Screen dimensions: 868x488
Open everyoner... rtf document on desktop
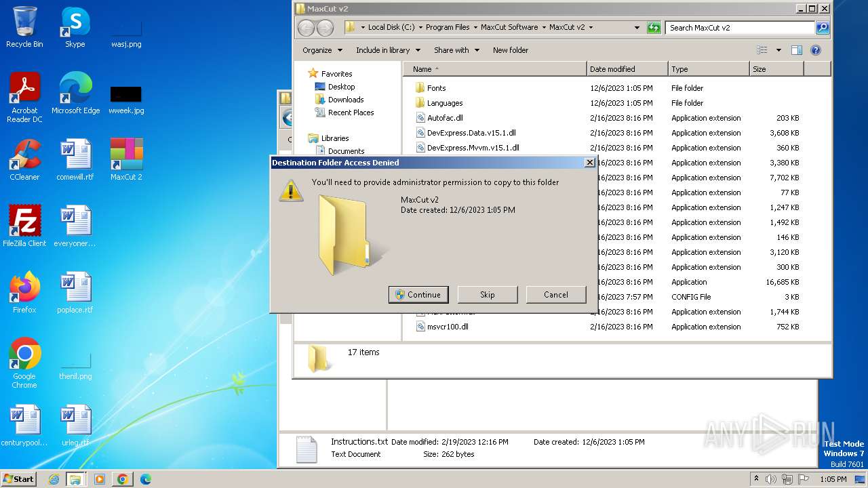(x=75, y=226)
